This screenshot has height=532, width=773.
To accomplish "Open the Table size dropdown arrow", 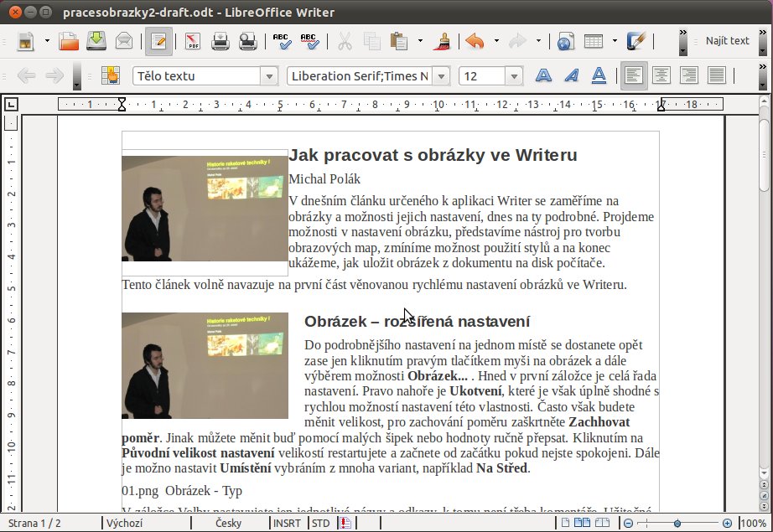I will pyautogui.click(x=615, y=41).
